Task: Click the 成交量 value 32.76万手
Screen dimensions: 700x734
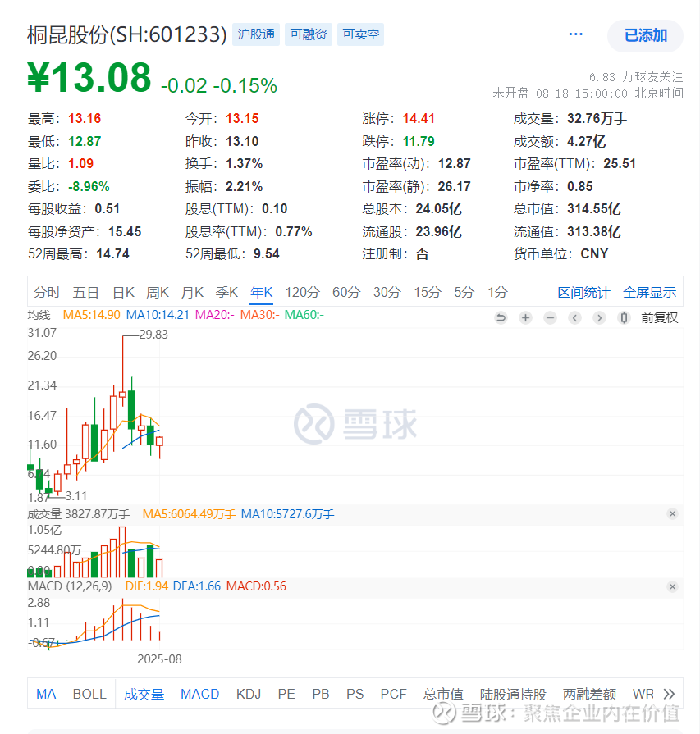Action: pyautogui.click(x=597, y=118)
